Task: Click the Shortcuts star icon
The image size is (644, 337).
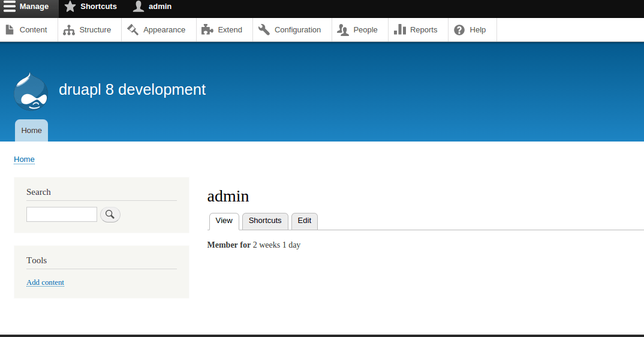Action: [x=70, y=7]
